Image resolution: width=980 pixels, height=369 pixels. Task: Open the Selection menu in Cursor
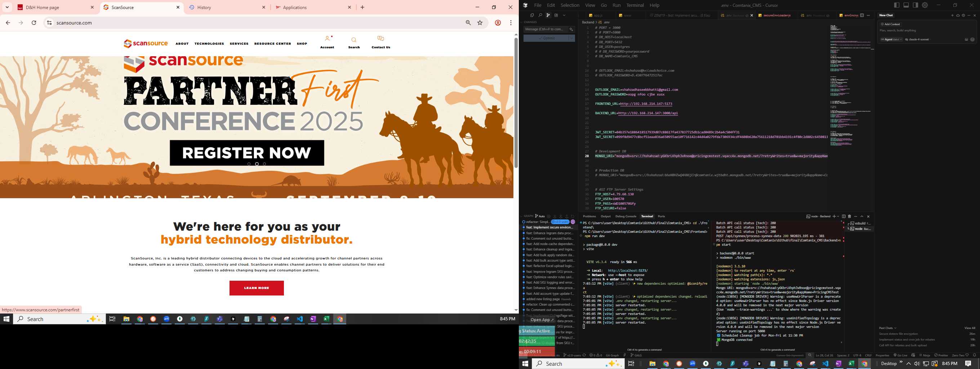tap(570, 5)
